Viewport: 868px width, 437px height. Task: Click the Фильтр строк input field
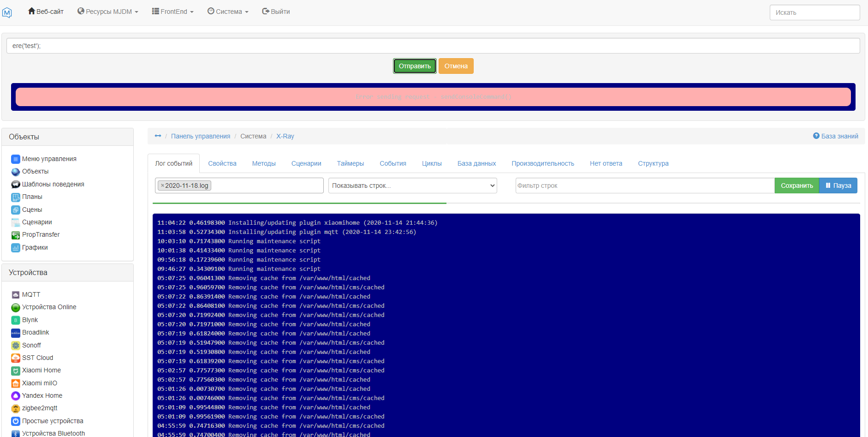(644, 186)
